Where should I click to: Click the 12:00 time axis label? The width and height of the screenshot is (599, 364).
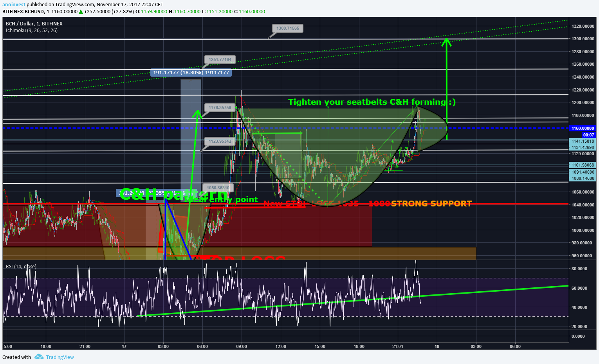[x=281, y=346]
